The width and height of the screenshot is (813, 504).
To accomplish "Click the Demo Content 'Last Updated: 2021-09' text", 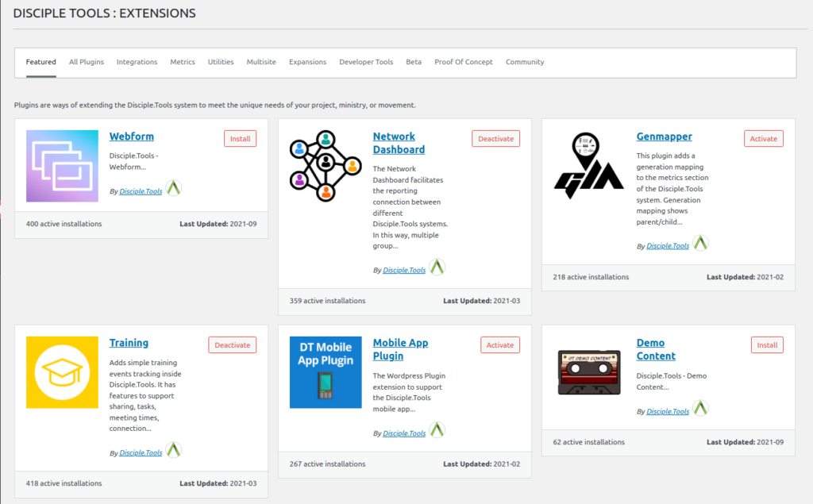I will (745, 442).
